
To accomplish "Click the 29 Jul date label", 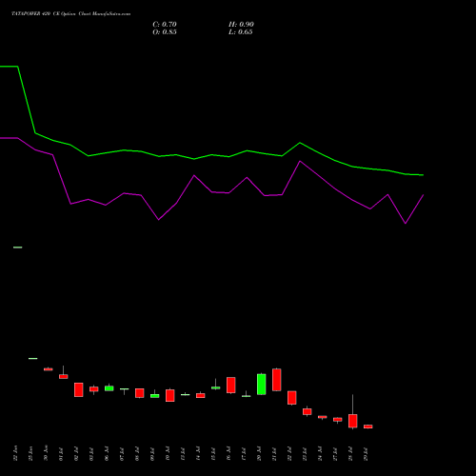I will 366,454.
